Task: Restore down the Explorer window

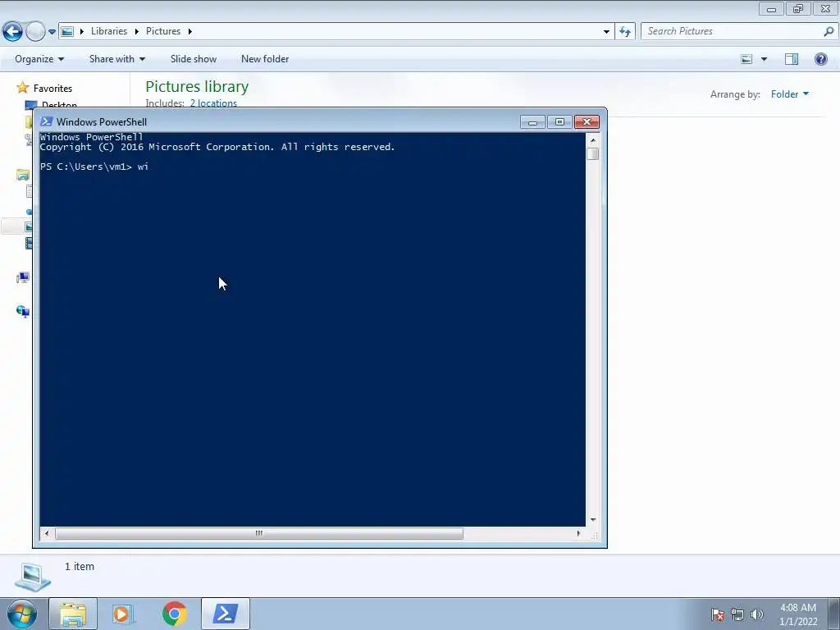Action: point(797,8)
